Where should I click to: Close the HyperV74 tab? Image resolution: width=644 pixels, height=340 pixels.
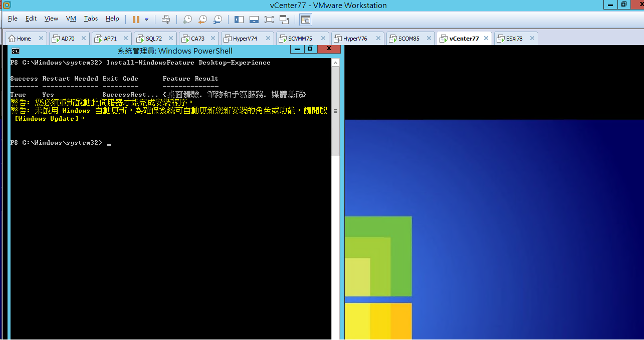(268, 39)
